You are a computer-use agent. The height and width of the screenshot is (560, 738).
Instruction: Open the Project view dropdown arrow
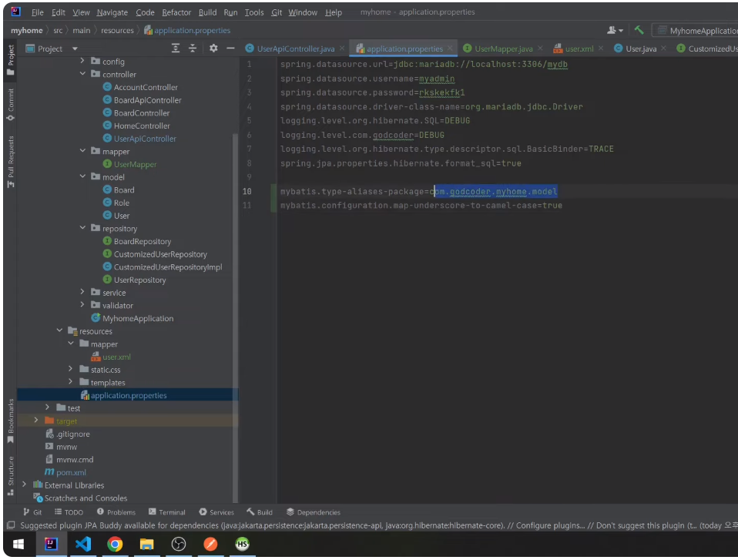75,49
